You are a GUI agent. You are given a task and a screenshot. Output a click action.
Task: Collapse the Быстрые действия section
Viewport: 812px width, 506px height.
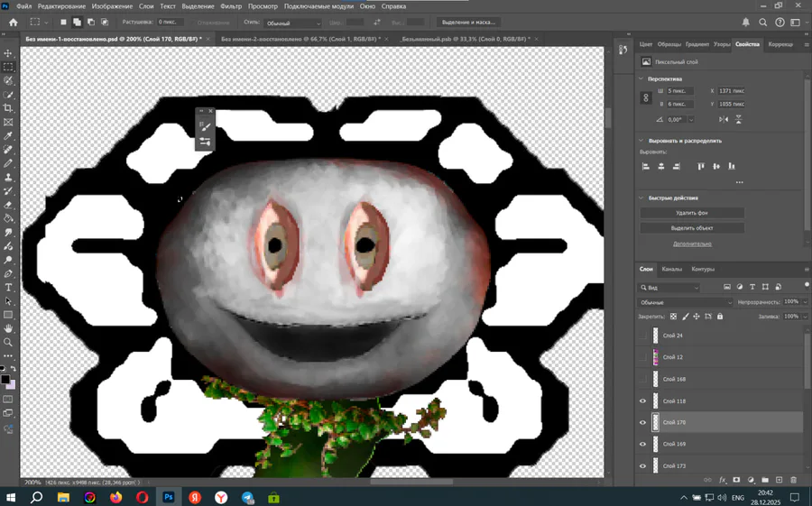(x=641, y=198)
